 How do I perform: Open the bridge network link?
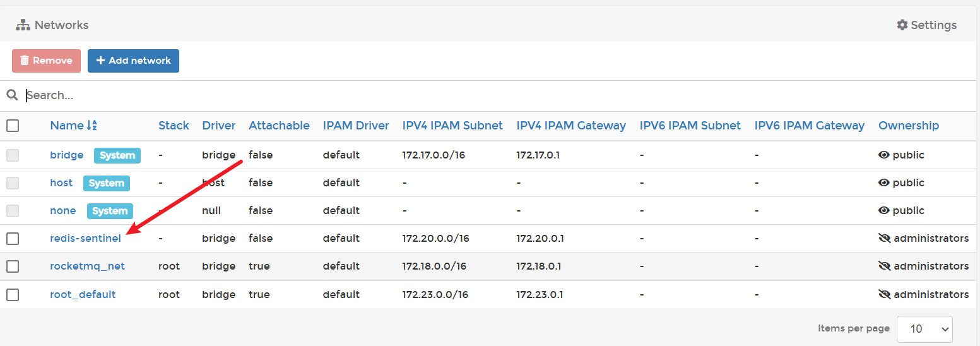point(66,155)
